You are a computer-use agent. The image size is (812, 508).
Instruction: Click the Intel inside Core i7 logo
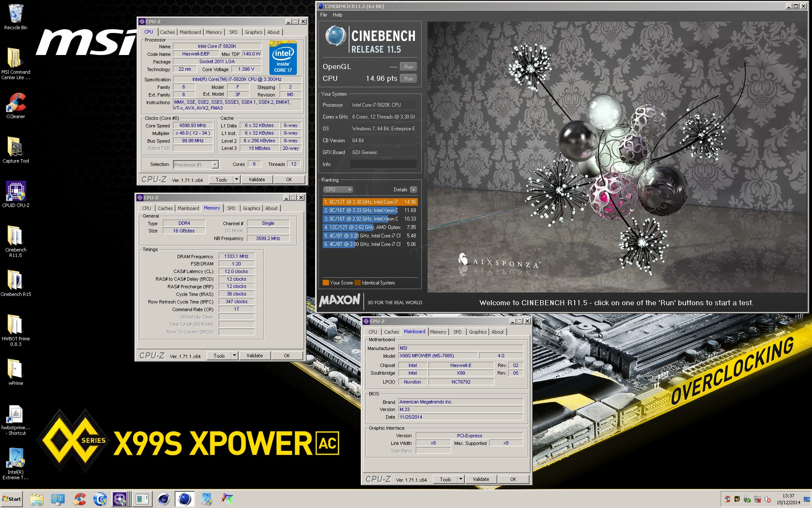(283, 58)
